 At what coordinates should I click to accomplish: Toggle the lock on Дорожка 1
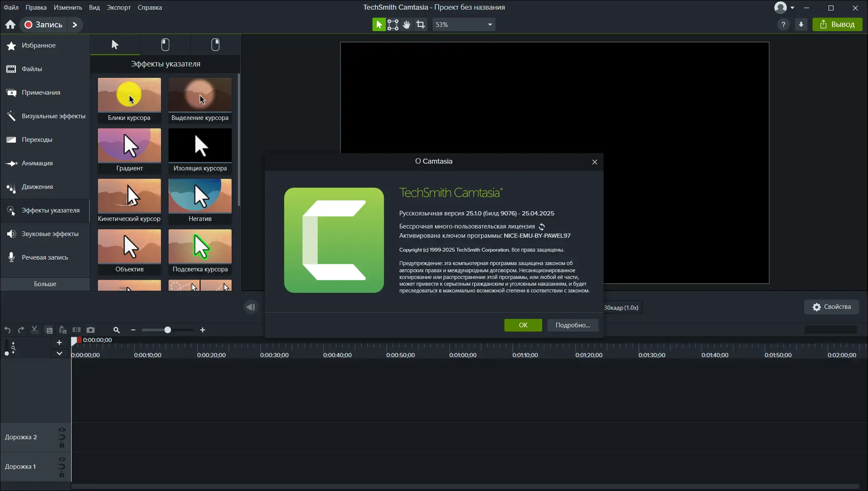click(x=62, y=474)
